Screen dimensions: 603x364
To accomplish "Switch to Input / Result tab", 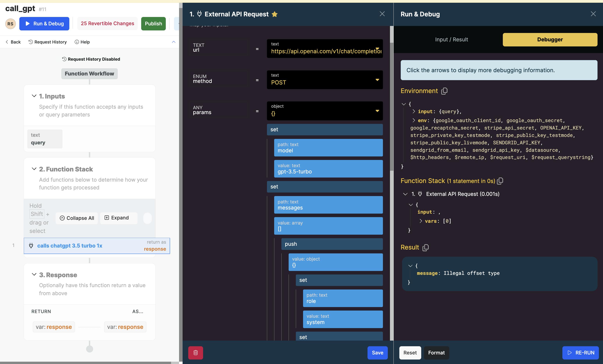I will click(451, 40).
